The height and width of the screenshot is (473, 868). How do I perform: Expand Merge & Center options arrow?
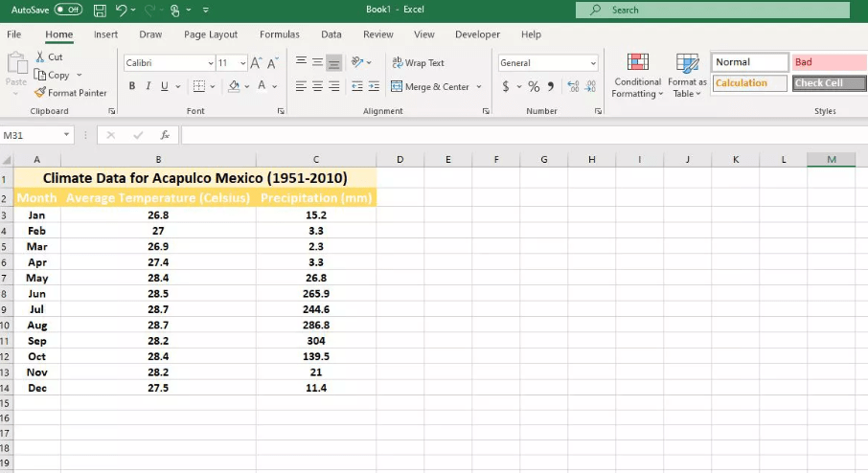479,87
